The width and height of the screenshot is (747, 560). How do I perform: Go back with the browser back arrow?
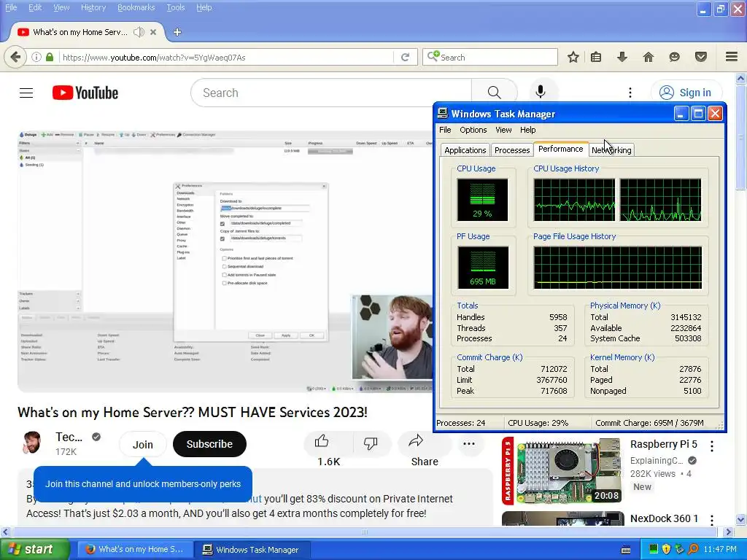pos(15,57)
